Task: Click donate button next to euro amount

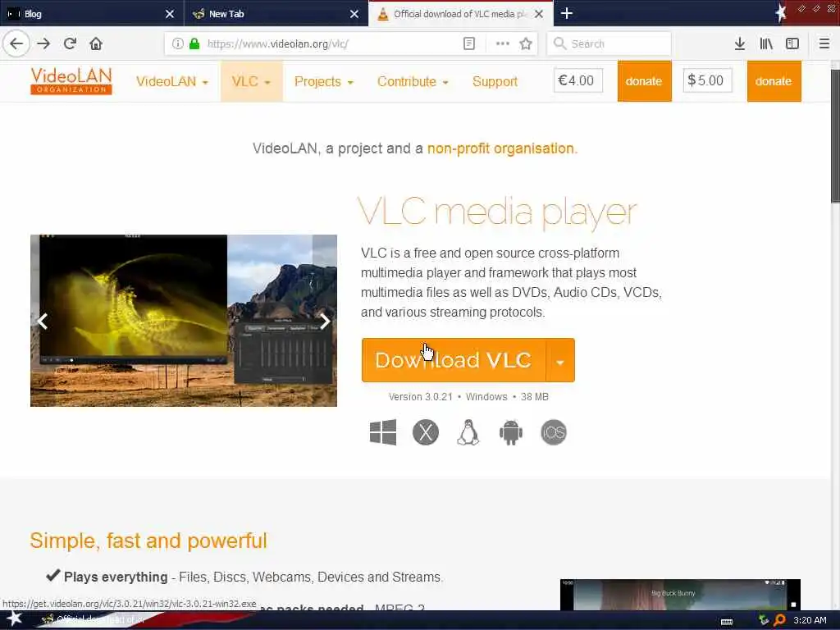Action: (644, 81)
